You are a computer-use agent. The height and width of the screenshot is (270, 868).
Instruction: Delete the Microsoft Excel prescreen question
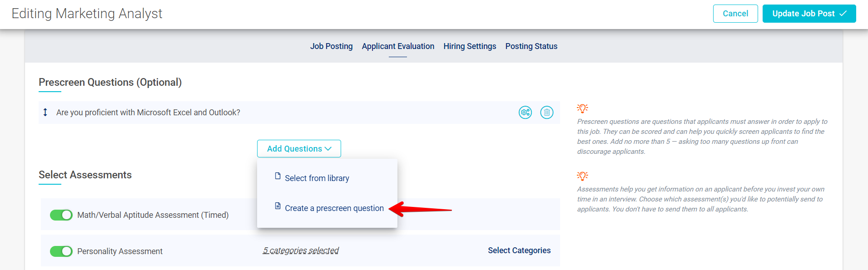point(547,112)
